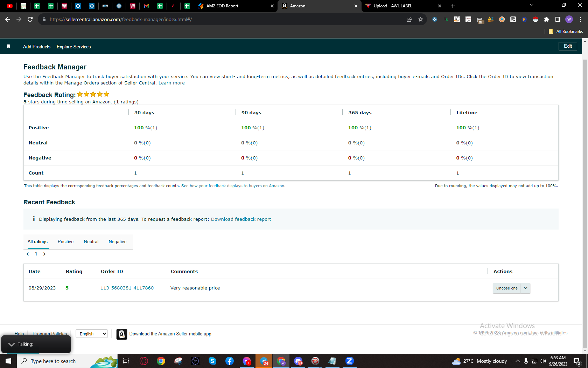
Task: Click the Choose one action button
Action: (507, 288)
